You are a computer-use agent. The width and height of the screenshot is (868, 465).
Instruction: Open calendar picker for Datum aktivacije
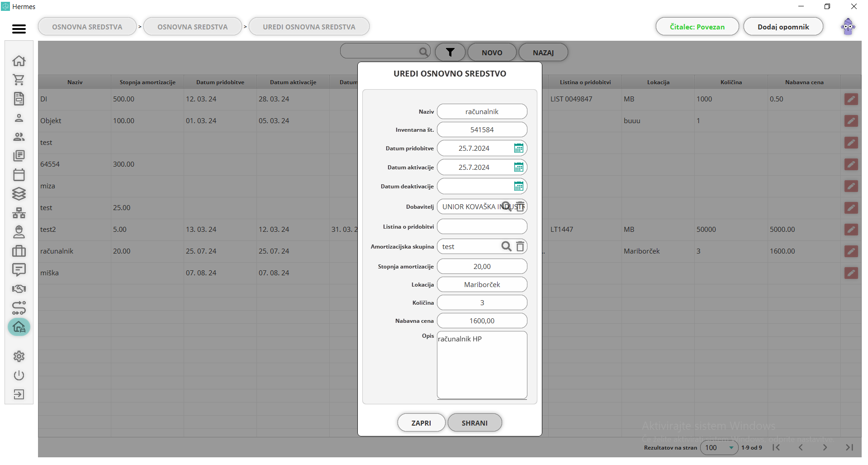[519, 167]
